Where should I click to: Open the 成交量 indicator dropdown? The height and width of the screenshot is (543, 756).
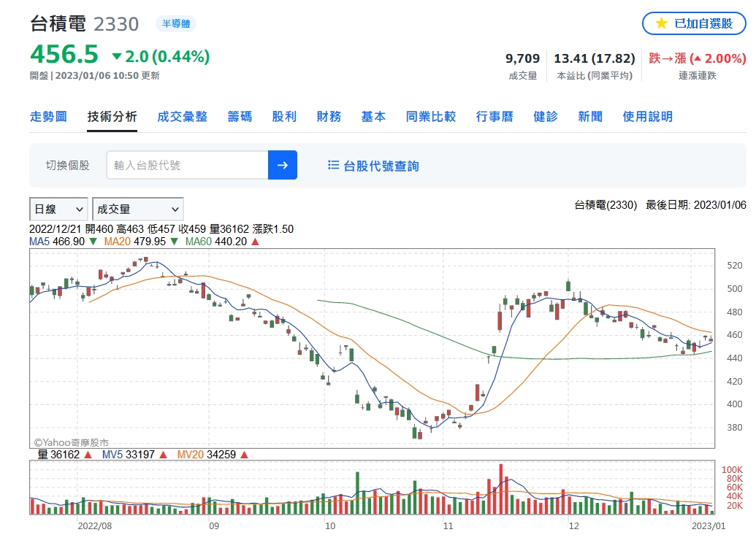pos(138,209)
